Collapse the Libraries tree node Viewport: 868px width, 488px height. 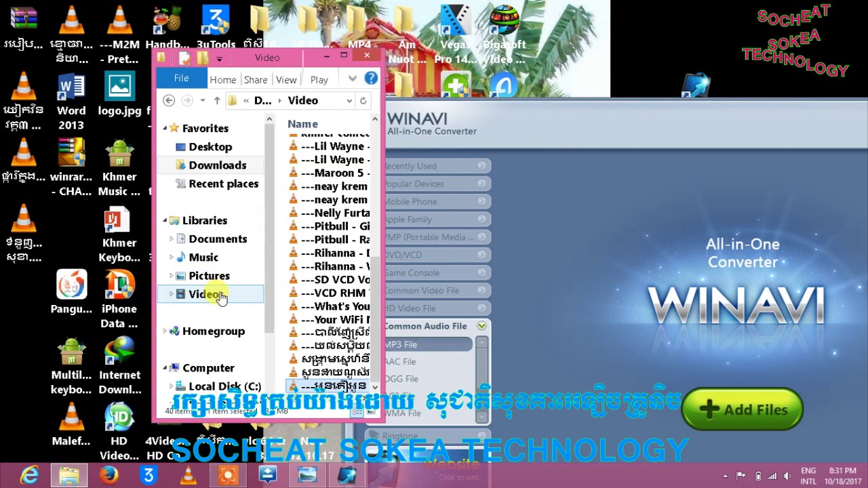click(x=165, y=220)
